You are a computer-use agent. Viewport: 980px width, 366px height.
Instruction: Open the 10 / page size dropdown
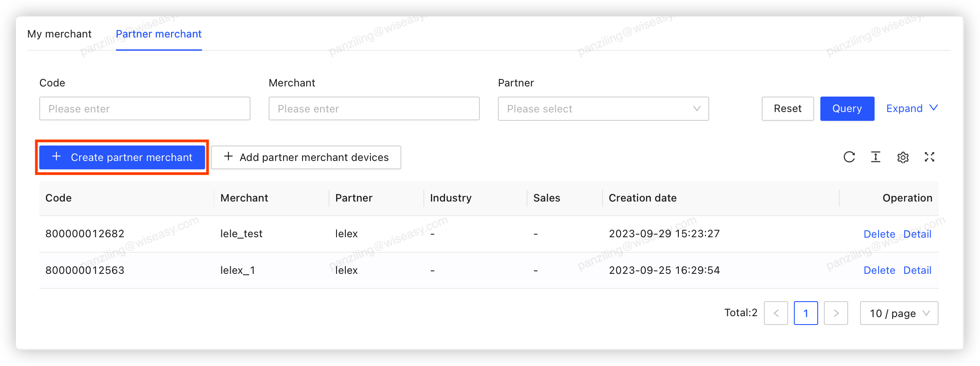tap(899, 313)
